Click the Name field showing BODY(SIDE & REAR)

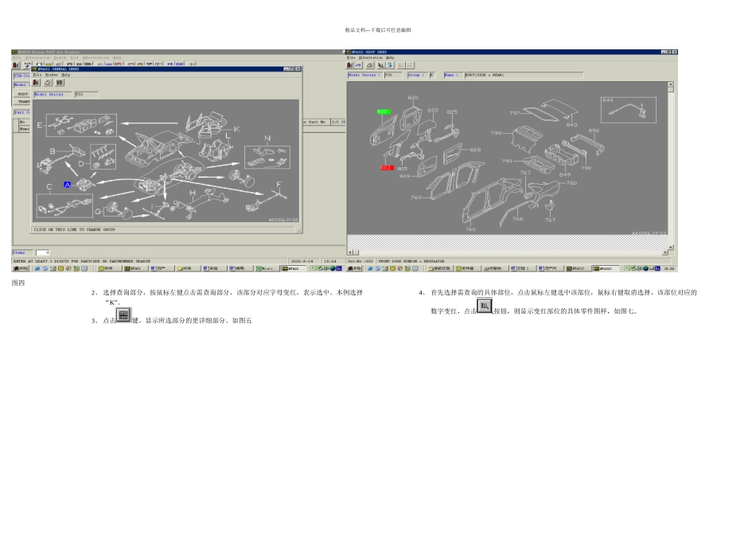pyautogui.click(x=524, y=75)
